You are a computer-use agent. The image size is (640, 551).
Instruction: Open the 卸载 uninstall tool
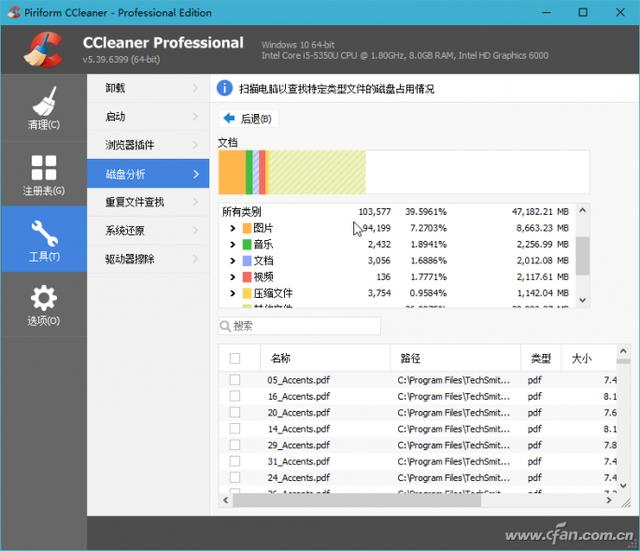[x=148, y=88]
